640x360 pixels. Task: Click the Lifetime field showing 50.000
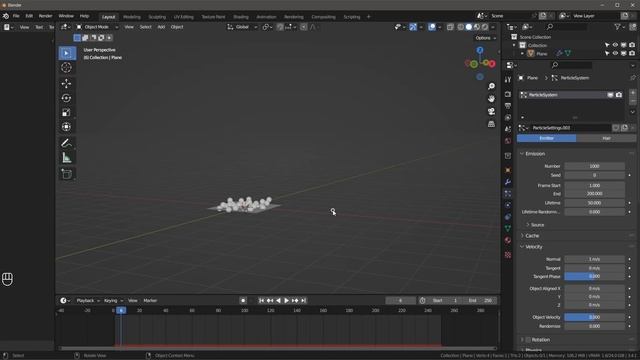coord(594,203)
